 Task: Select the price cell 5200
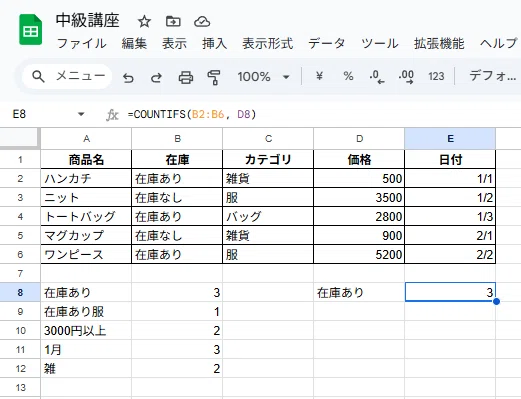pos(359,255)
